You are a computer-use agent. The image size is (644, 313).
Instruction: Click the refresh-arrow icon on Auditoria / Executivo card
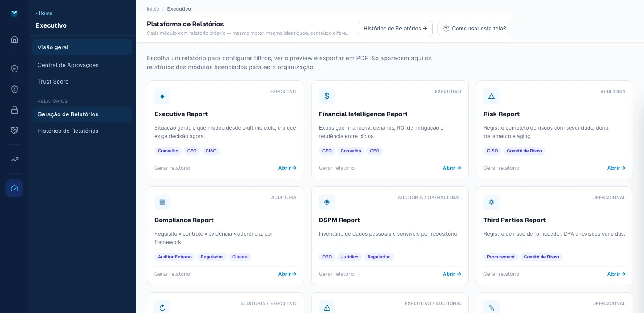[x=162, y=308]
